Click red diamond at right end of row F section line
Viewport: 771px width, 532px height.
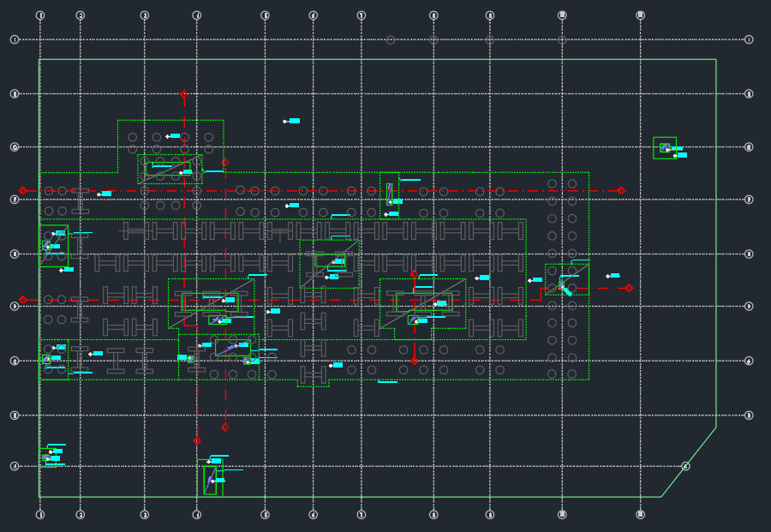click(621, 191)
